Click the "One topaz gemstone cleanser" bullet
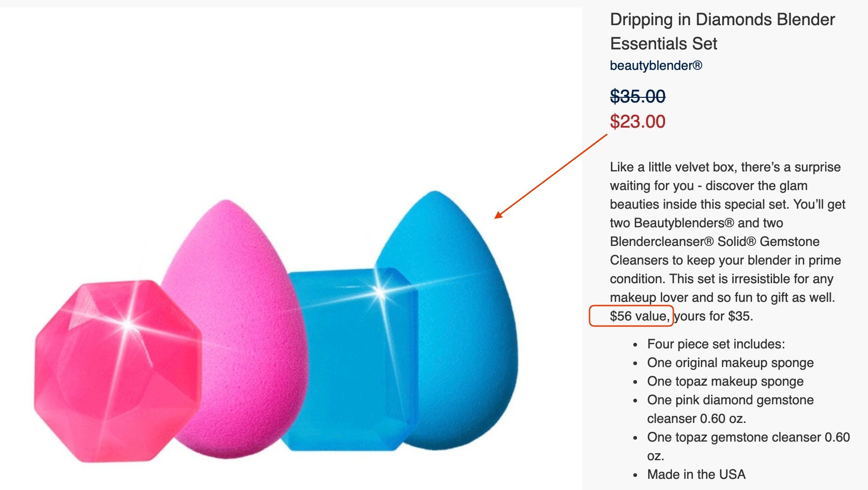This screenshot has width=868, height=490. click(x=749, y=447)
